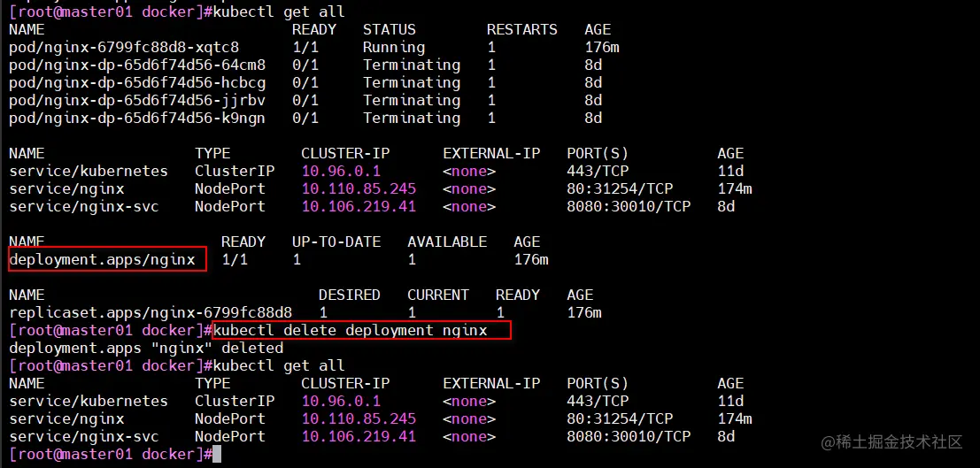
Task: Click the Running status text
Action: (x=394, y=47)
